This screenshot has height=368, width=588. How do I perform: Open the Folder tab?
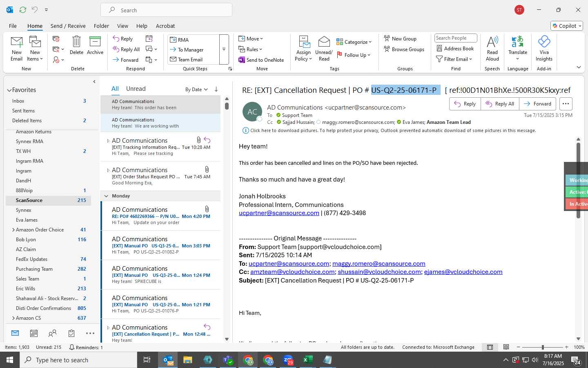[x=101, y=26]
